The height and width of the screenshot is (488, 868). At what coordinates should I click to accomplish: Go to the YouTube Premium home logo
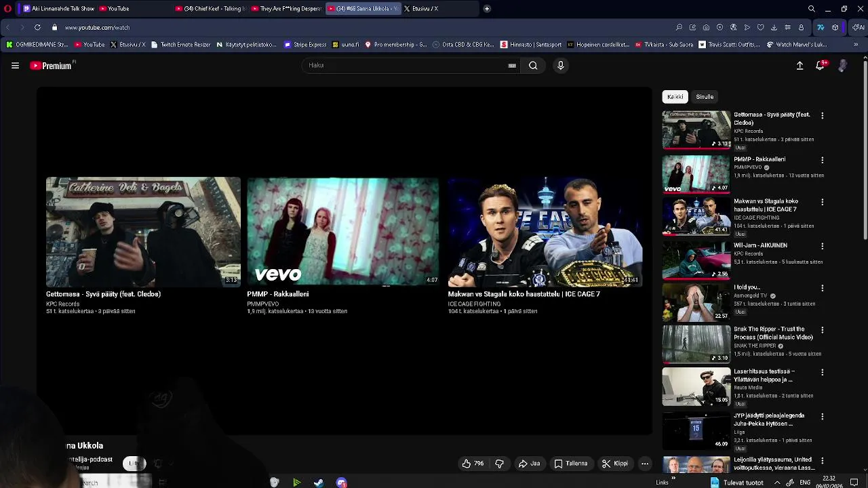52,66
